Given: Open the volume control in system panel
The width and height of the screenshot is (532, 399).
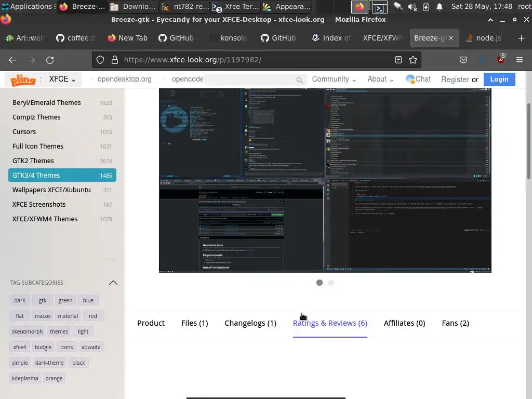Looking at the screenshot, I should (x=412, y=6).
